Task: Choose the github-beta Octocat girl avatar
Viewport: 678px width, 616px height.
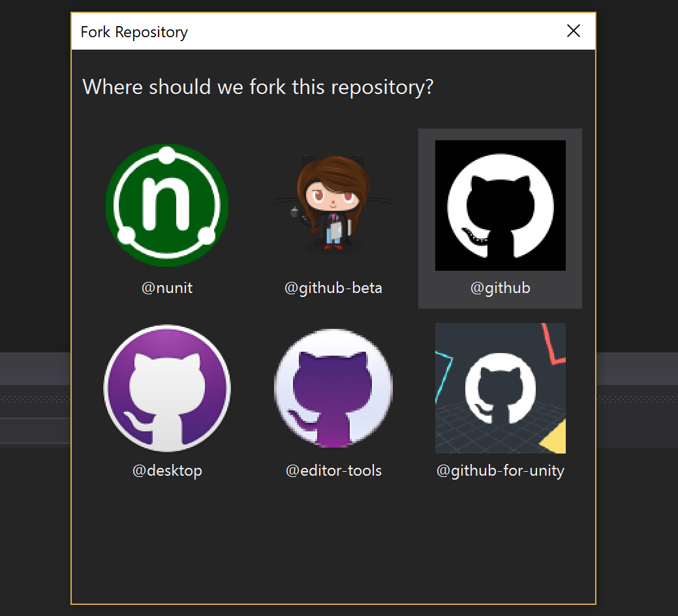Action: tap(333, 206)
